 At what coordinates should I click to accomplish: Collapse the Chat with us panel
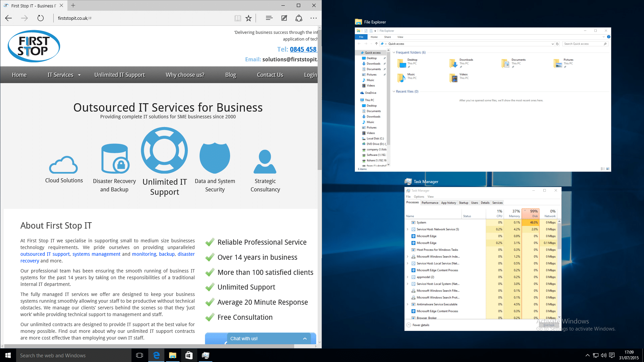coord(305,339)
